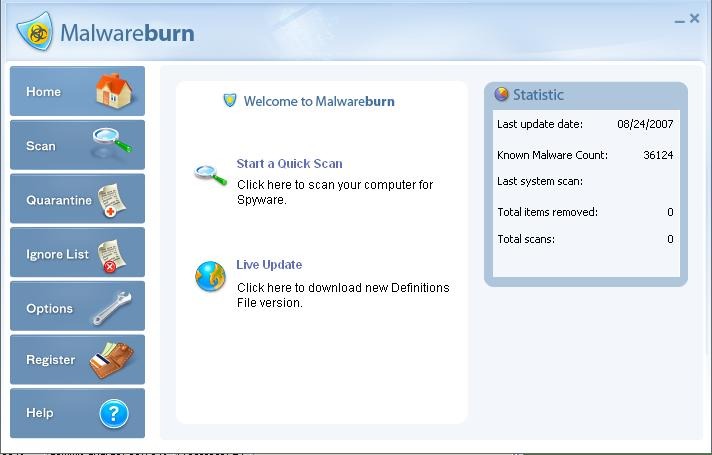
Task: Click the date value 08/24/2007
Action: pos(645,124)
